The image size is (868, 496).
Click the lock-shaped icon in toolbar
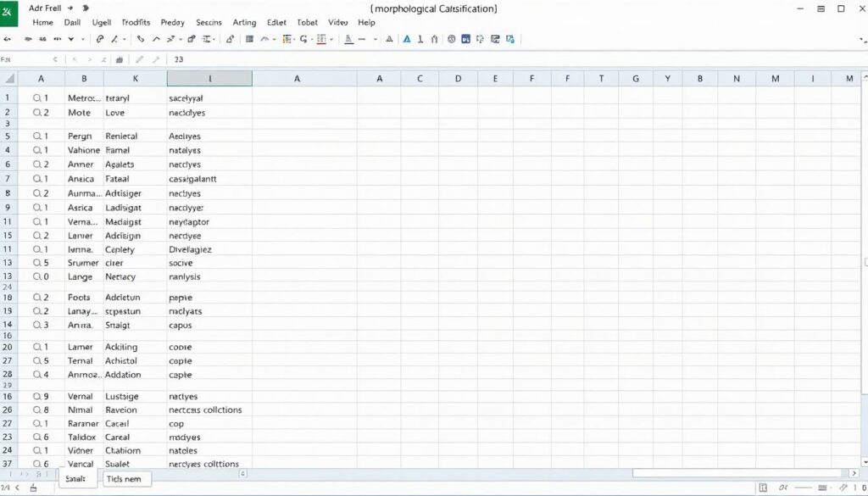(x=192, y=39)
